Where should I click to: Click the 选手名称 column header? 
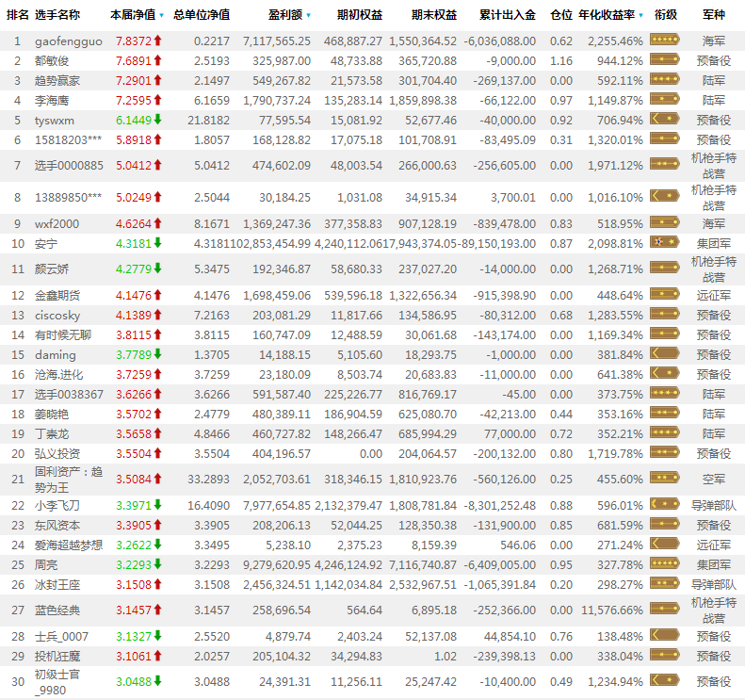[57, 15]
